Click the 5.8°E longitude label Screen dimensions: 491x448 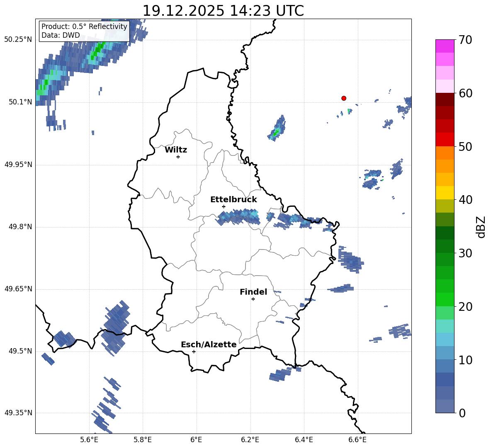click(x=143, y=440)
